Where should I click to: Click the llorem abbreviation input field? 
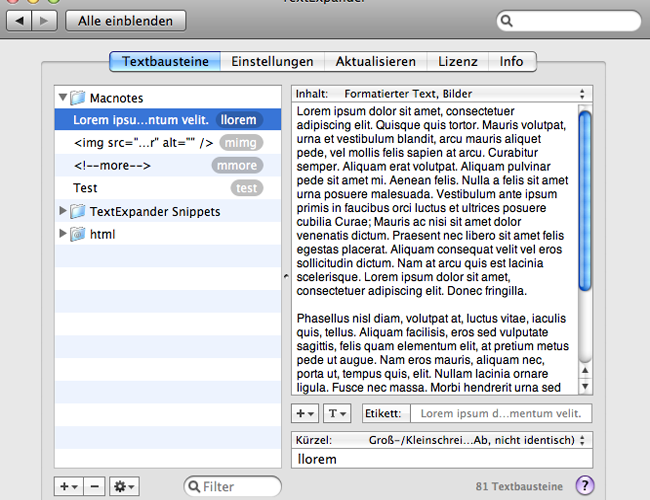[x=442, y=459]
